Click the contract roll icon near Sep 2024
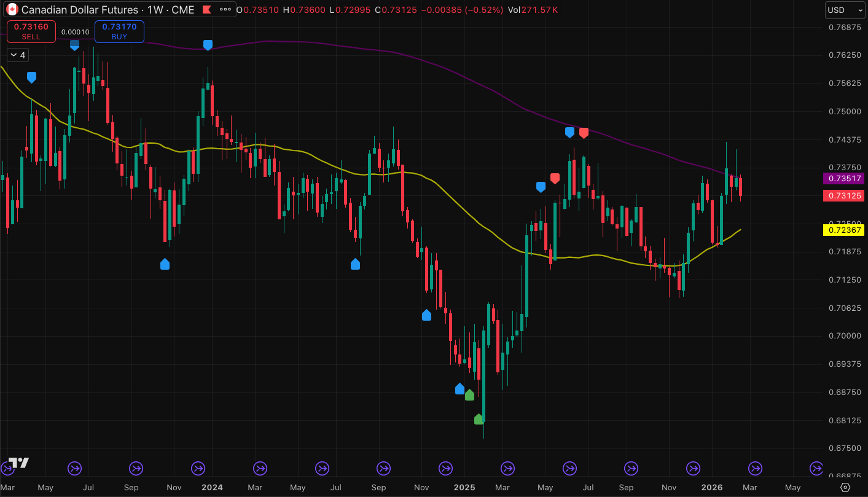The image size is (868, 497). 383,469
